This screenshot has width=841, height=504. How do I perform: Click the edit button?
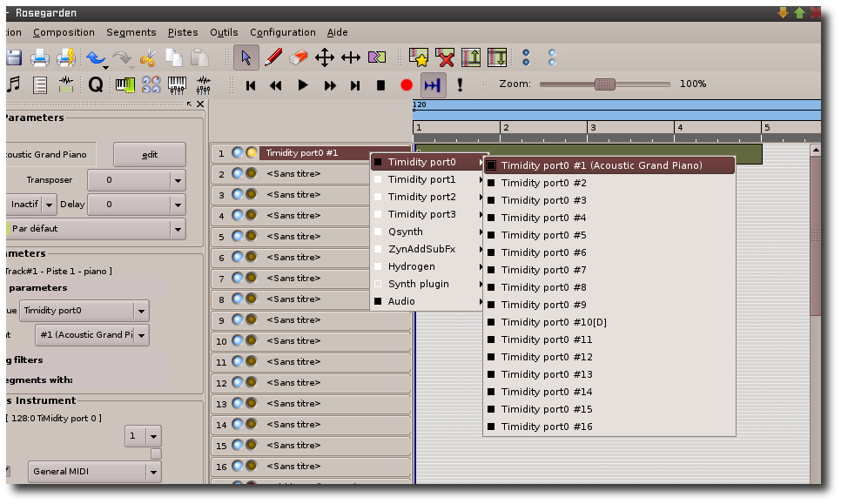[150, 154]
